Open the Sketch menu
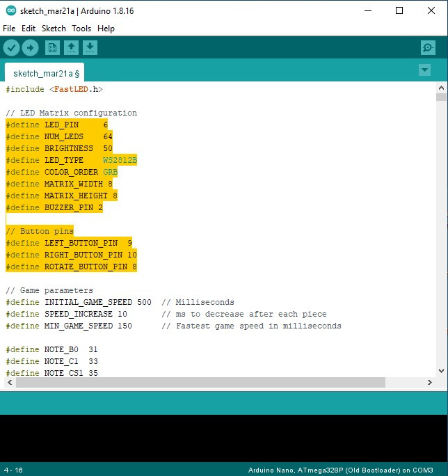 coord(54,29)
